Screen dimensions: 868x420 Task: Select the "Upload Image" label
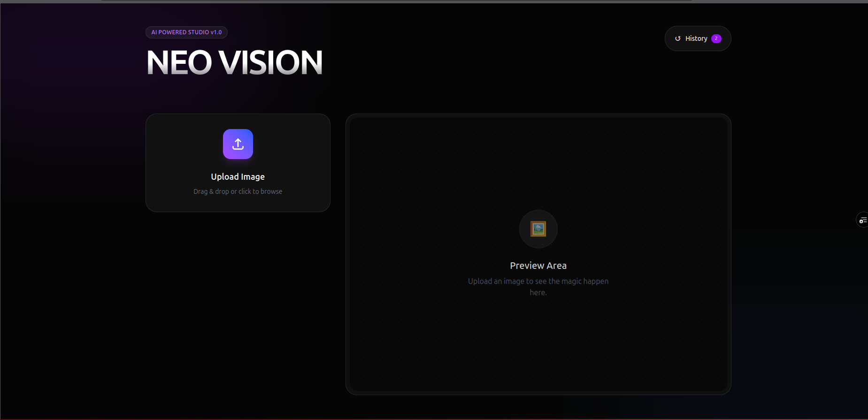click(238, 177)
